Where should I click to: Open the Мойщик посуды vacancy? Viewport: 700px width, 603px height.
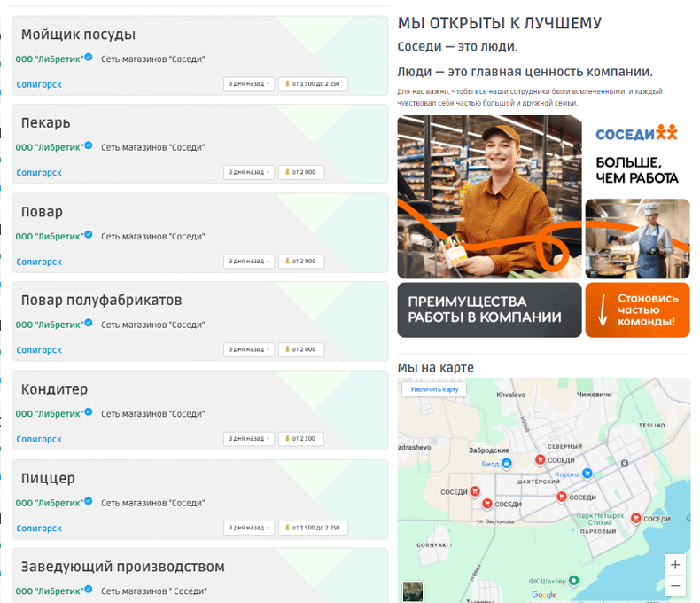78,35
